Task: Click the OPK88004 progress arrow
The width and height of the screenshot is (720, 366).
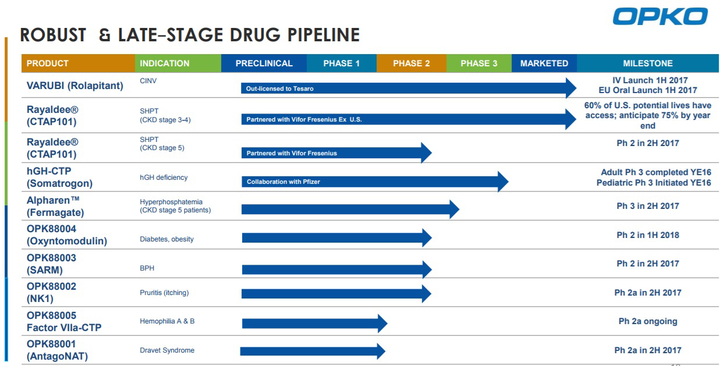Action: point(337,237)
